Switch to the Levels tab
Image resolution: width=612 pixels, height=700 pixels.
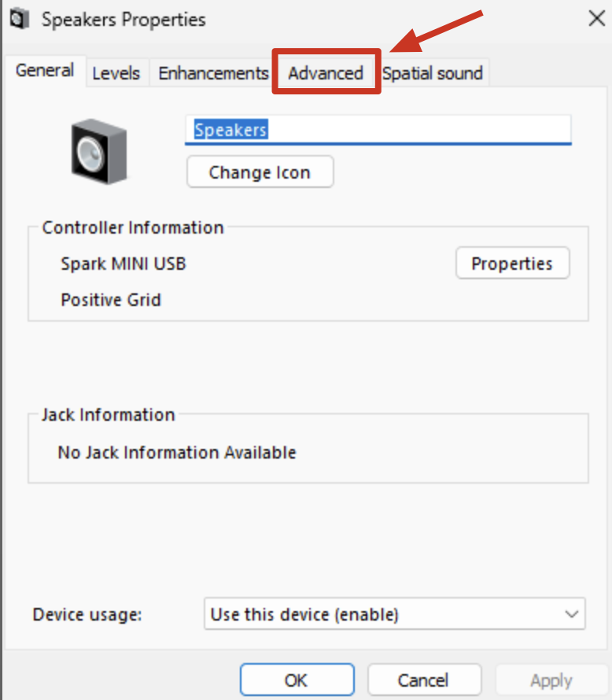click(116, 72)
